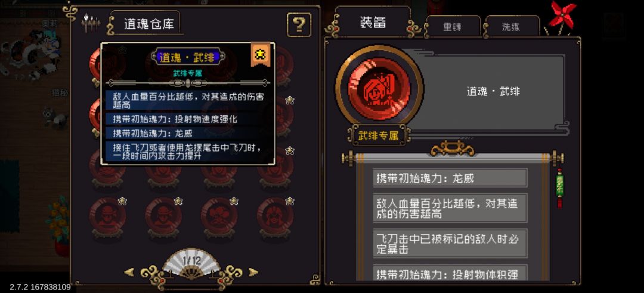644x293 pixels.
Task: Select the bottom row second soul orb
Action: [163, 217]
